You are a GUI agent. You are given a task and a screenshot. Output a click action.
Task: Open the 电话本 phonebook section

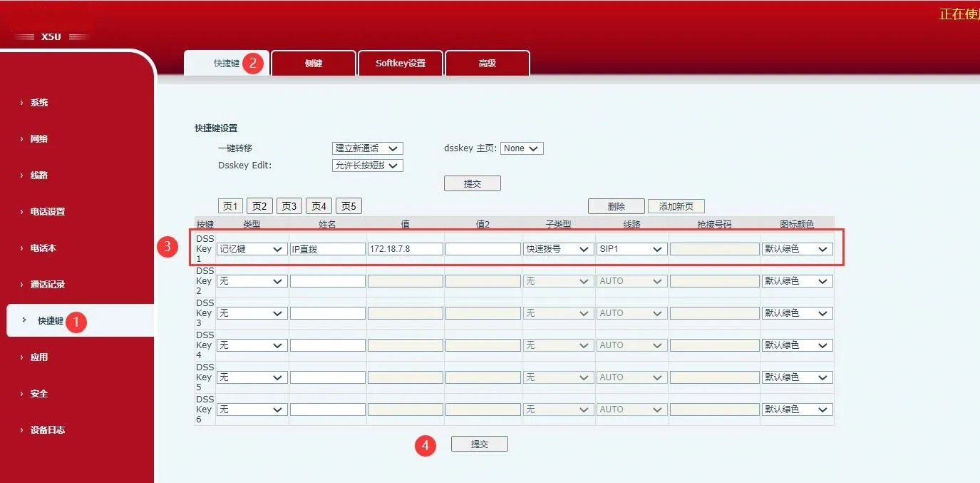pyautogui.click(x=43, y=248)
